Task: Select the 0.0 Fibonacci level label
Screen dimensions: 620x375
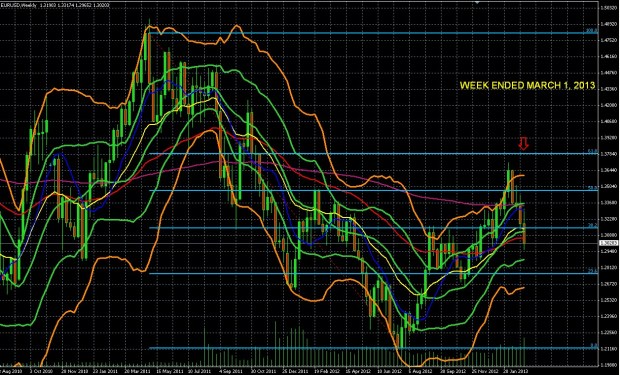Action: (x=594, y=345)
